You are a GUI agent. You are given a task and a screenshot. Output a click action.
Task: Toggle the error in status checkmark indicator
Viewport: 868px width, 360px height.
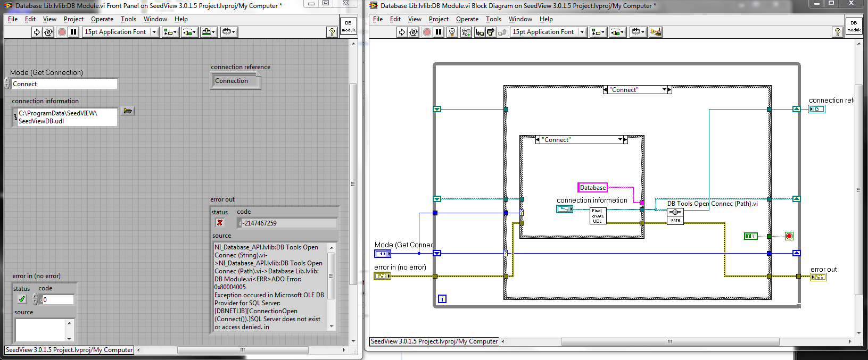coord(22,299)
